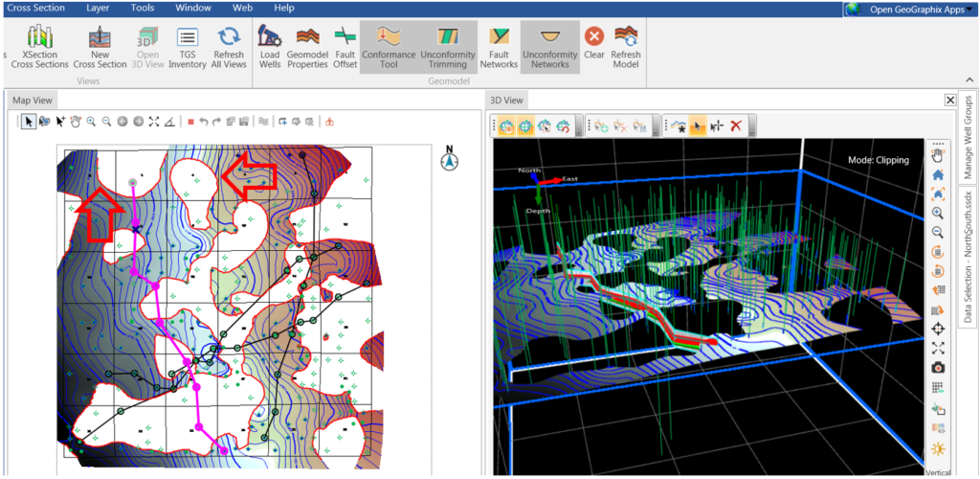Select the pan hand tool in Map View
This screenshot has width=980, height=479.
coord(76,122)
